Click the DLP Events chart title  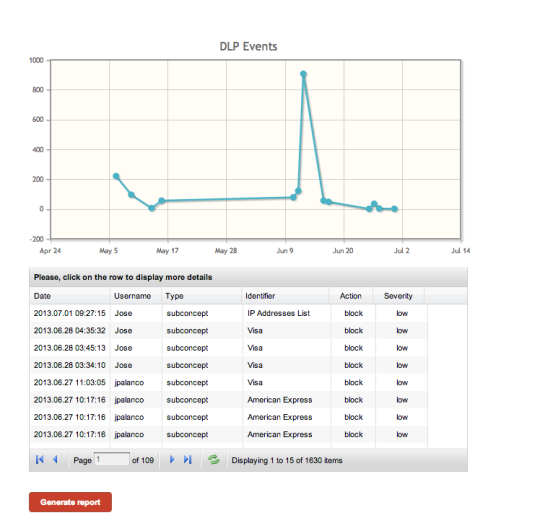coord(248,46)
